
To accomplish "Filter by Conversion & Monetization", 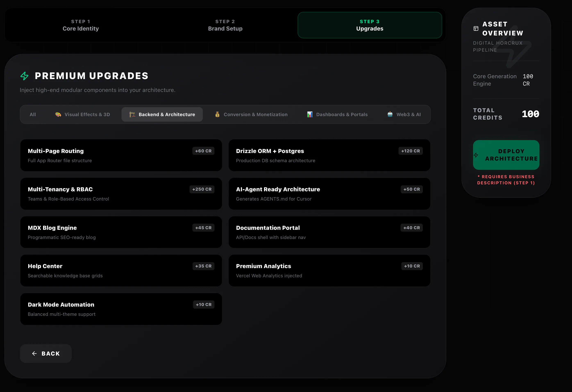I will [x=251, y=114].
